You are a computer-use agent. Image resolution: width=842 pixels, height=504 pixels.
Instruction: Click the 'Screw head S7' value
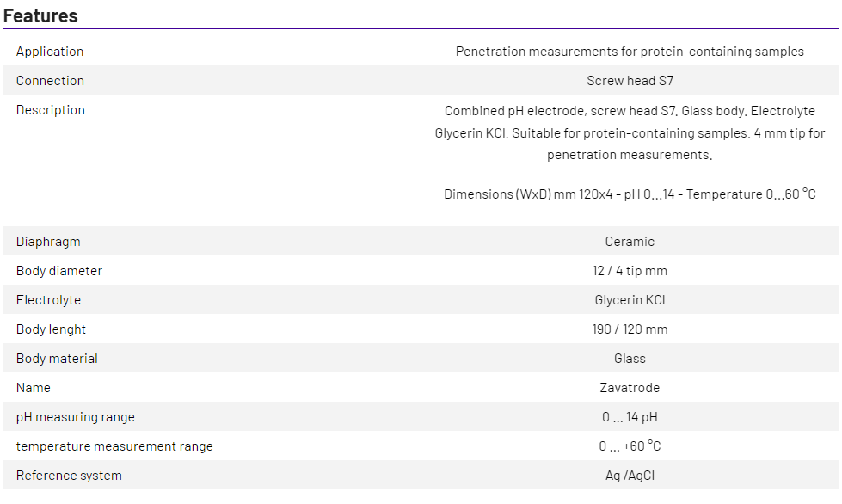pos(630,81)
